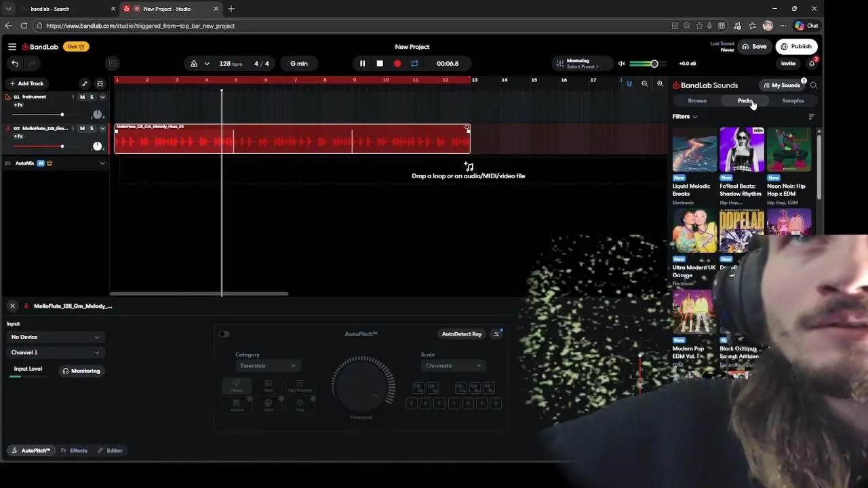Publish the project
This screenshot has width=868, height=488.
(x=796, y=47)
